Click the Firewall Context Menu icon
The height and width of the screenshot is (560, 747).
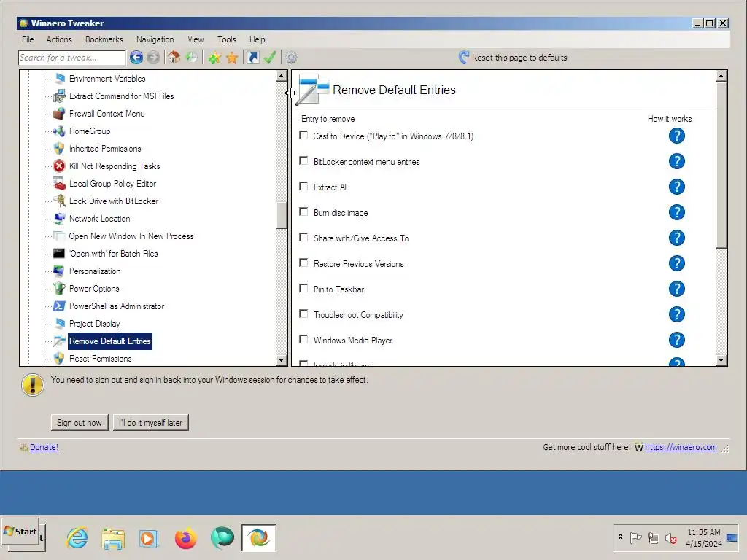click(x=59, y=113)
